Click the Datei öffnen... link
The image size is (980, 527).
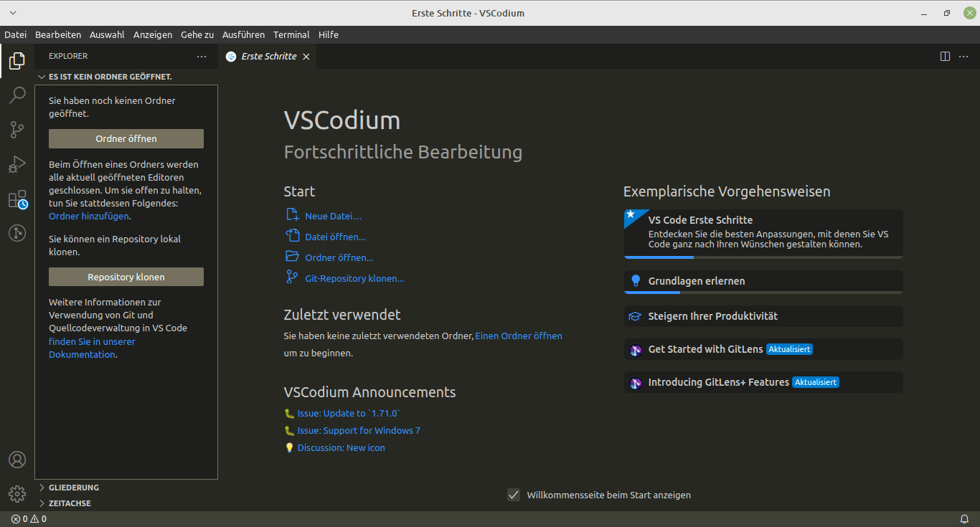pos(335,237)
